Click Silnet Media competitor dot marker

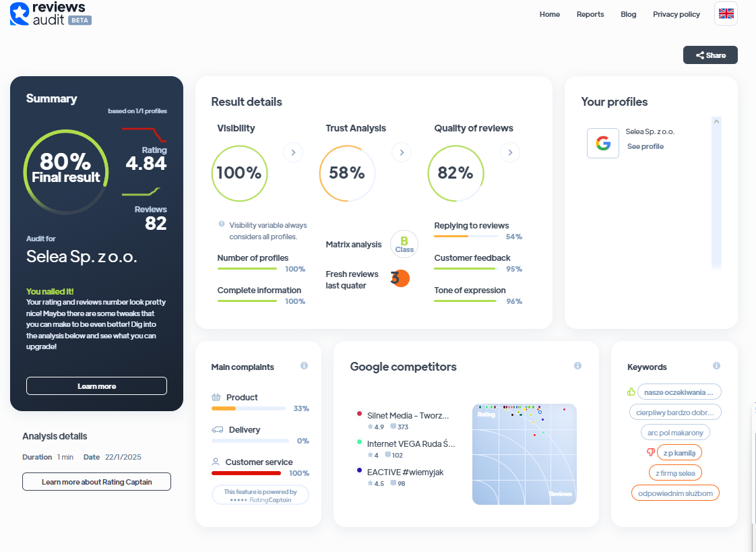[359, 414]
